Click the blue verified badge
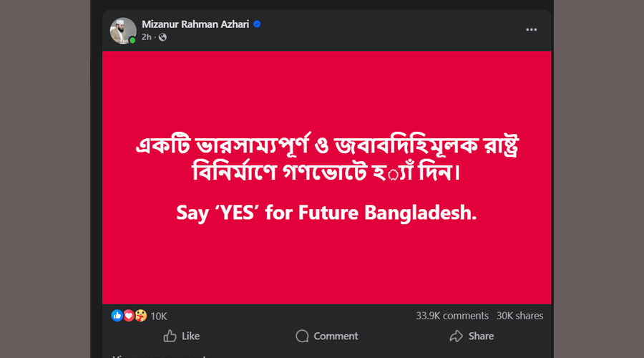The image size is (644, 358). click(x=257, y=24)
